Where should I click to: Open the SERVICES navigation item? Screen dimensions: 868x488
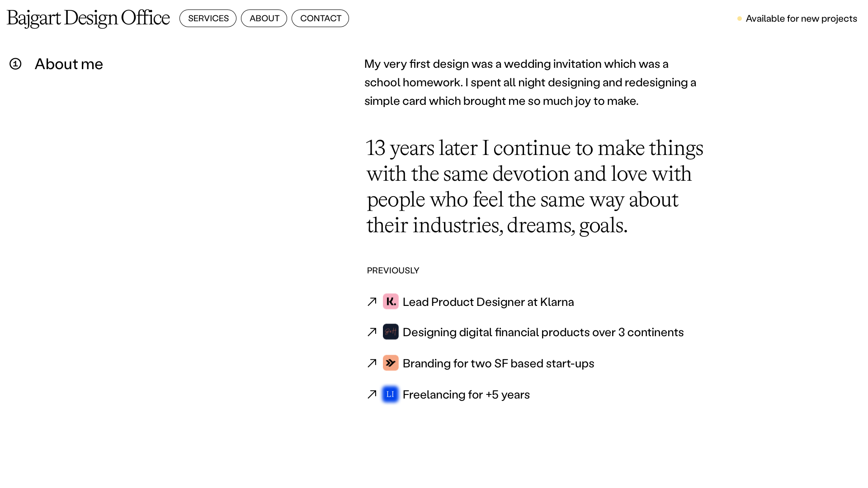click(x=208, y=19)
